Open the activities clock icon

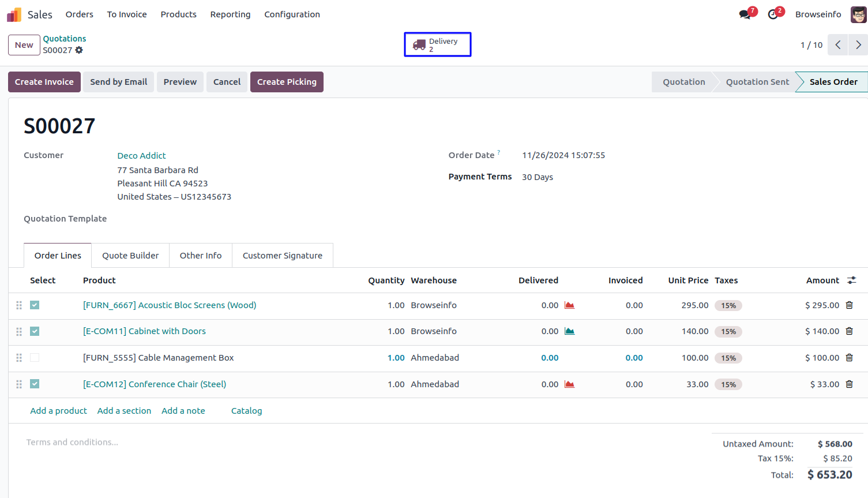pos(773,14)
